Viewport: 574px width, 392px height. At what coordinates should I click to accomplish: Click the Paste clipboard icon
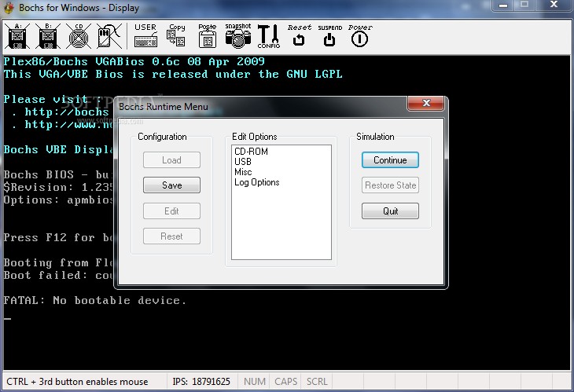click(x=208, y=36)
